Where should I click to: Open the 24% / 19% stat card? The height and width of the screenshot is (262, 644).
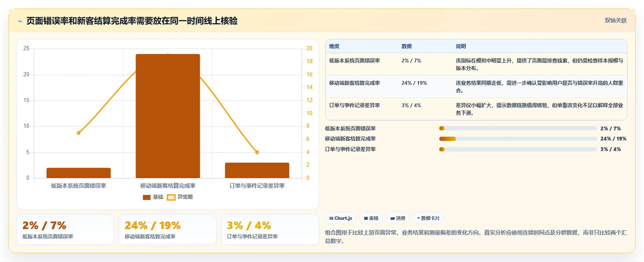point(168,230)
